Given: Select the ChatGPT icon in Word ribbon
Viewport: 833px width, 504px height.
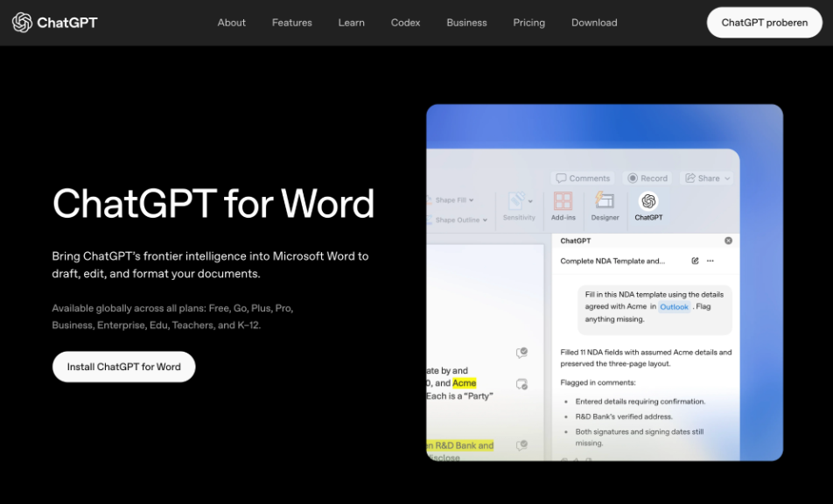Looking at the screenshot, I should [648, 201].
